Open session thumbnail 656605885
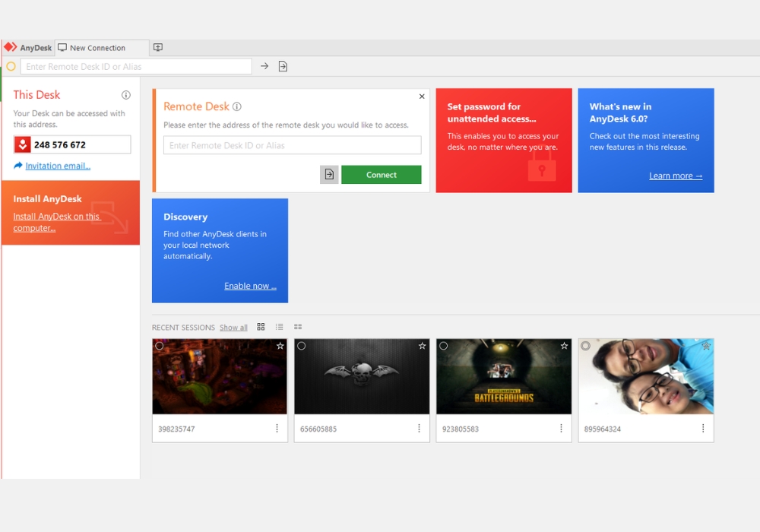 tap(362, 376)
